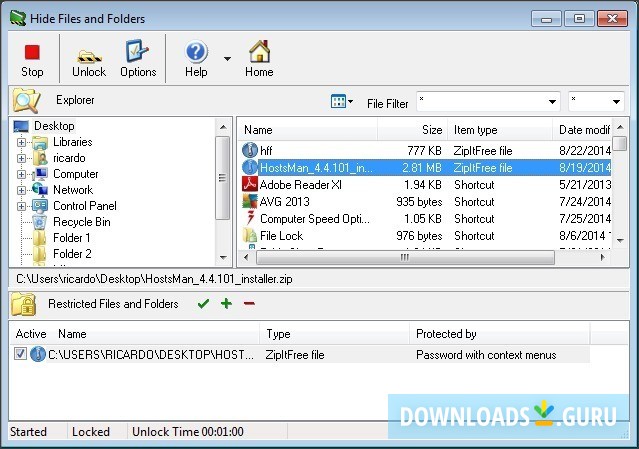Image resolution: width=639 pixels, height=449 pixels.
Task: Click the Unlock toolbar icon
Action: 89,60
